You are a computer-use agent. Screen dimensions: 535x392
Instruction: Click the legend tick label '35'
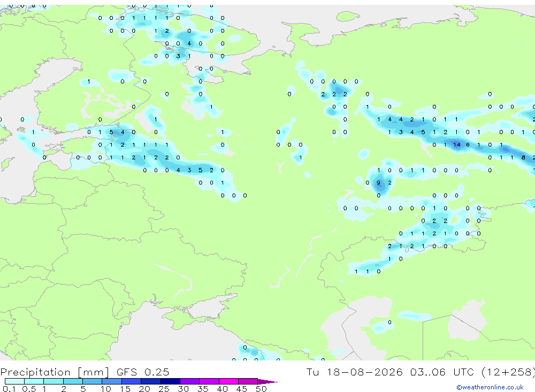click(203, 389)
